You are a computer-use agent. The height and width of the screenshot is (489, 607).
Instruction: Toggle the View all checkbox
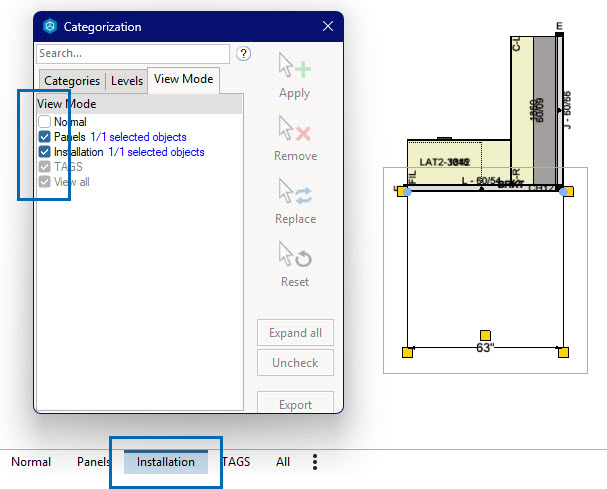click(45, 182)
